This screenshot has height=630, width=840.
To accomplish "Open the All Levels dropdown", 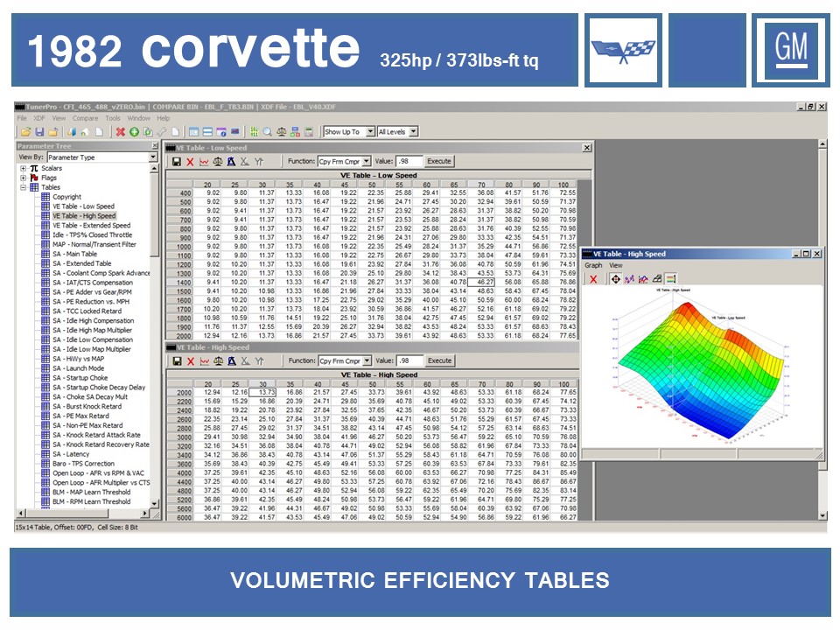I will pyautogui.click(x=414, y=132).
